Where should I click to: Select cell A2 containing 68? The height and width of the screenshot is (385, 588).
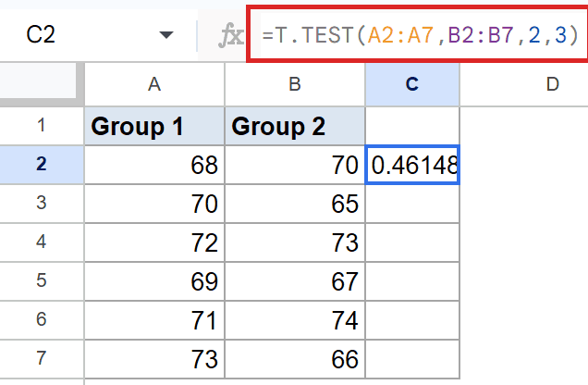(x=154, y=165)
